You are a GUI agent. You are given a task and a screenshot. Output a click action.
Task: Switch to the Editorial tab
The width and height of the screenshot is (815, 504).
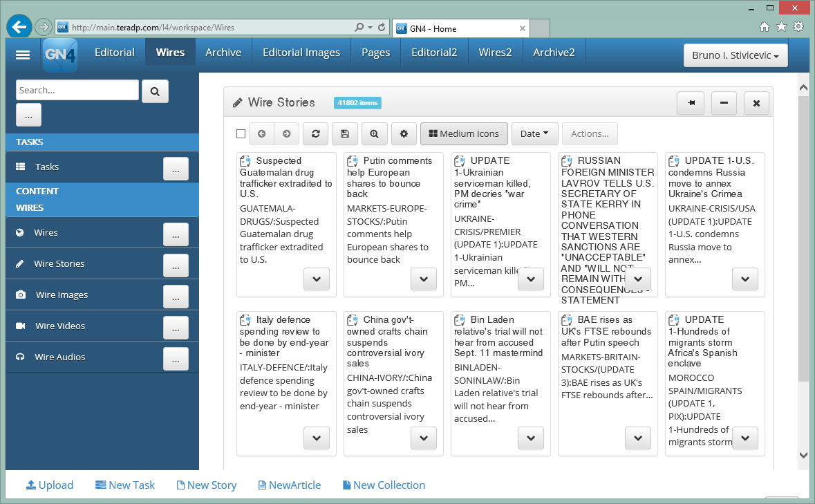tap(114, 53)
